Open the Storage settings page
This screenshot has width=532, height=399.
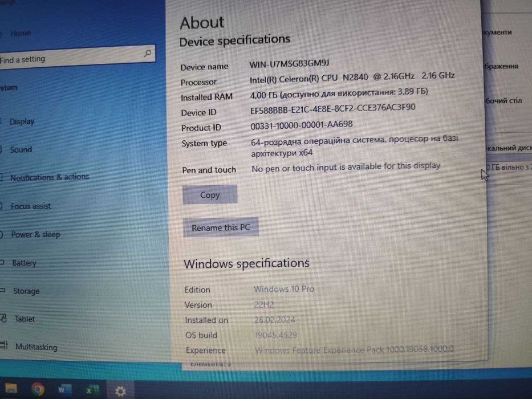[x=26, y=291]
